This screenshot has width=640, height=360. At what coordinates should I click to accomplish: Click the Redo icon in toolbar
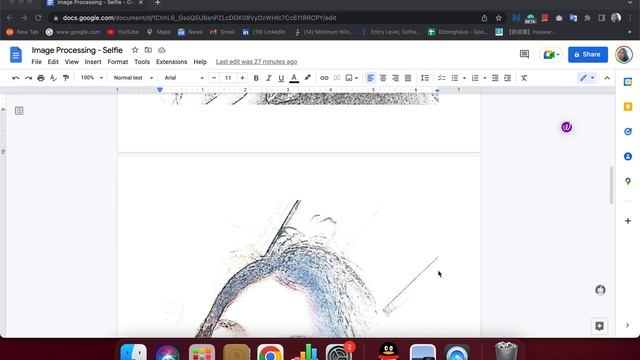tap(28, 78)
